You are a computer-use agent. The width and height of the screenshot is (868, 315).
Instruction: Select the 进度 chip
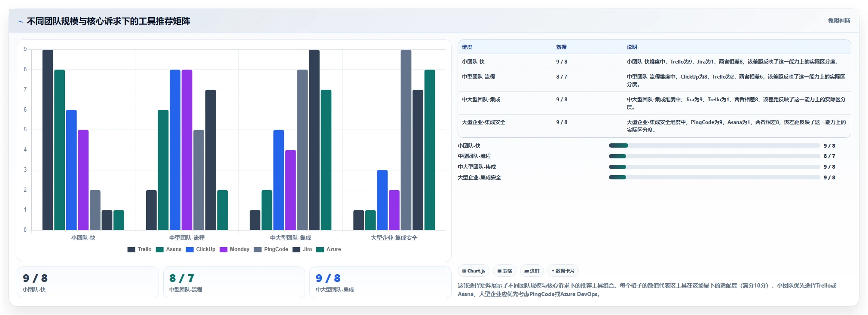click(x=532, y=271)
